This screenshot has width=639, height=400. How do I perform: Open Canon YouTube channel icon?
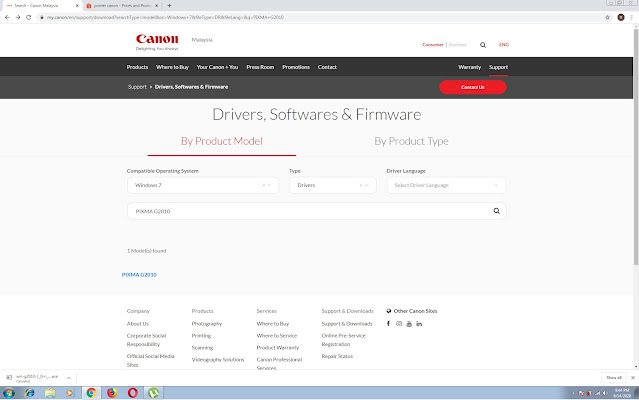409,323
